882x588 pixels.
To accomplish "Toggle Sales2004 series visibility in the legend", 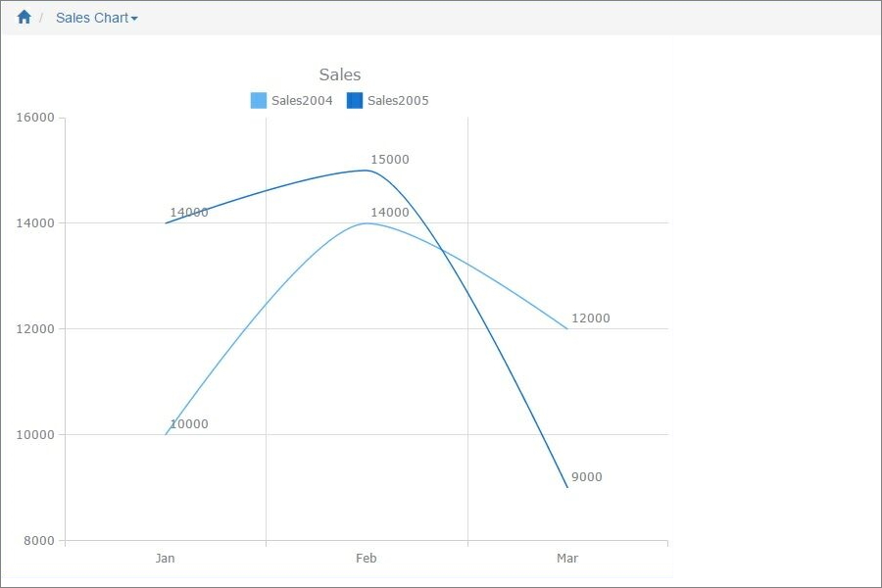I will 301,99.
